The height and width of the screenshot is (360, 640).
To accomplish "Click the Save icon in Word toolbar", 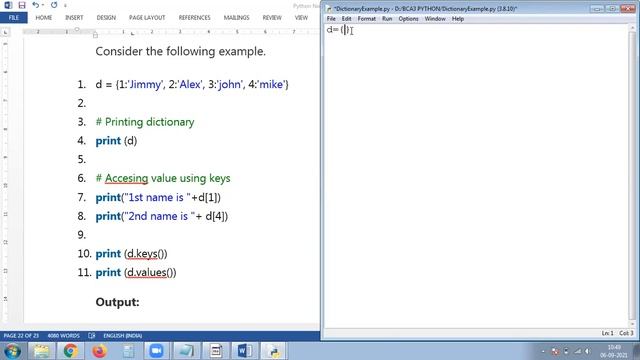I will pos(22,5).
